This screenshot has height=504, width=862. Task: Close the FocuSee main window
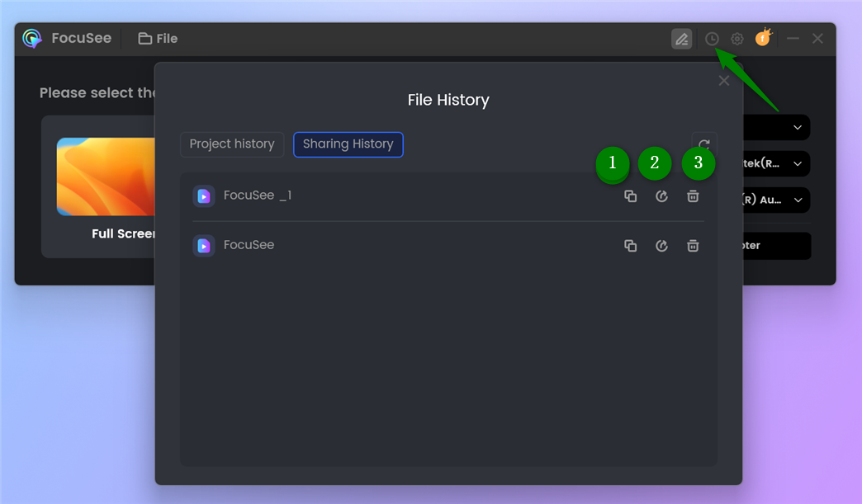coord(817,39)
